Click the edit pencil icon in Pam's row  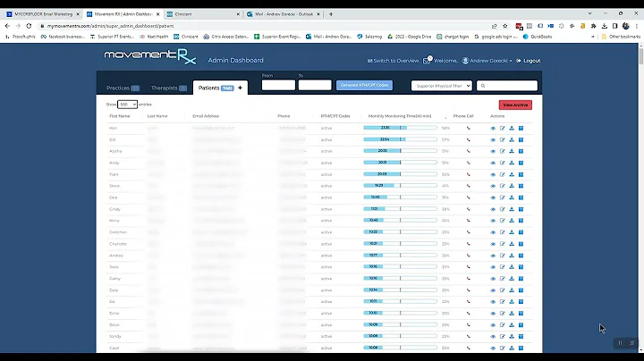(x=503, y=174)
